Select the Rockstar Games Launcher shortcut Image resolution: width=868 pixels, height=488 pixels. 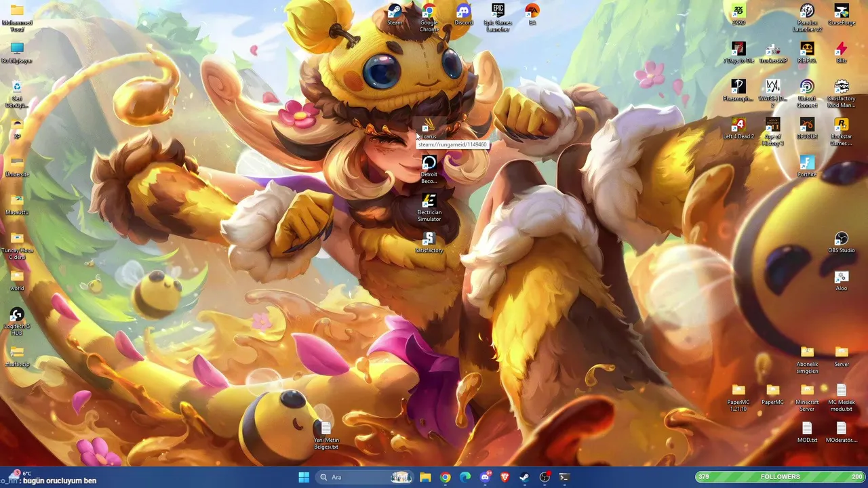[842, 131]
